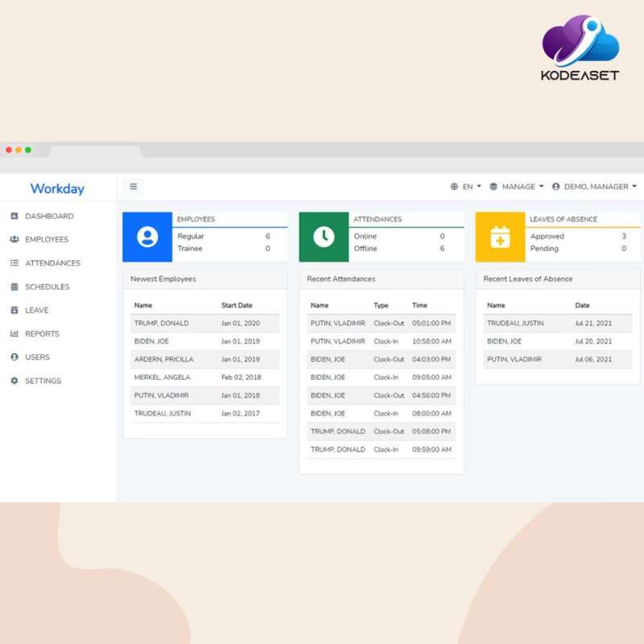Expand the MANAGE dropdown menu
This screenshot has height=644, width=644.
click(x=517, y=187)
